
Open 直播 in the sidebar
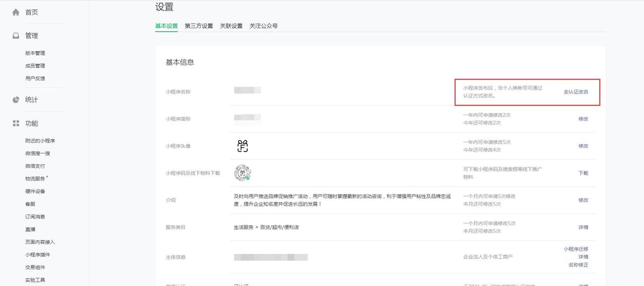point(30,229)
